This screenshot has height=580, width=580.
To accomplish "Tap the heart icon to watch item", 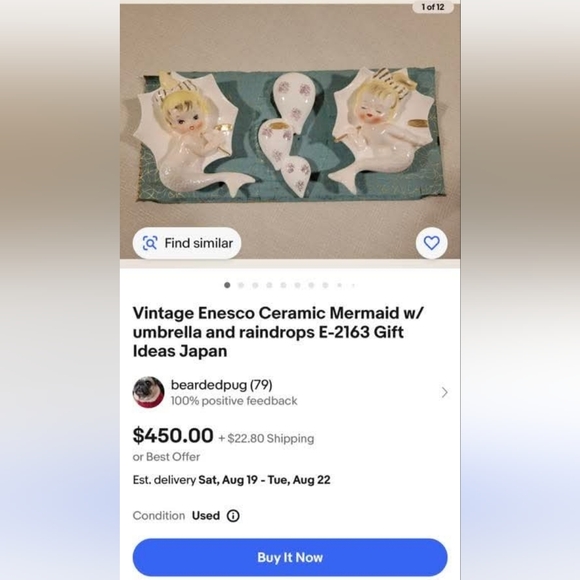I will coord(431,243).
